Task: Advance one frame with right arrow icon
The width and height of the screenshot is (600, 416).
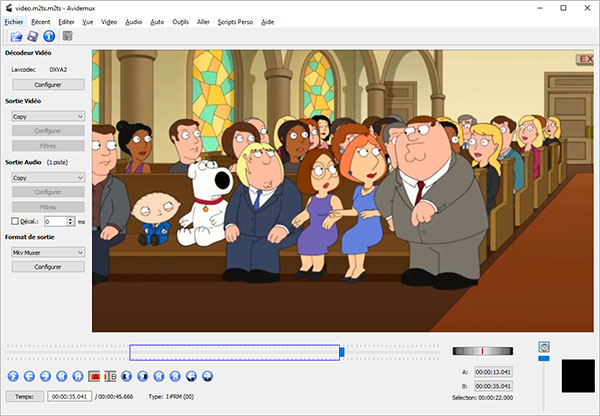Action: 45,376
